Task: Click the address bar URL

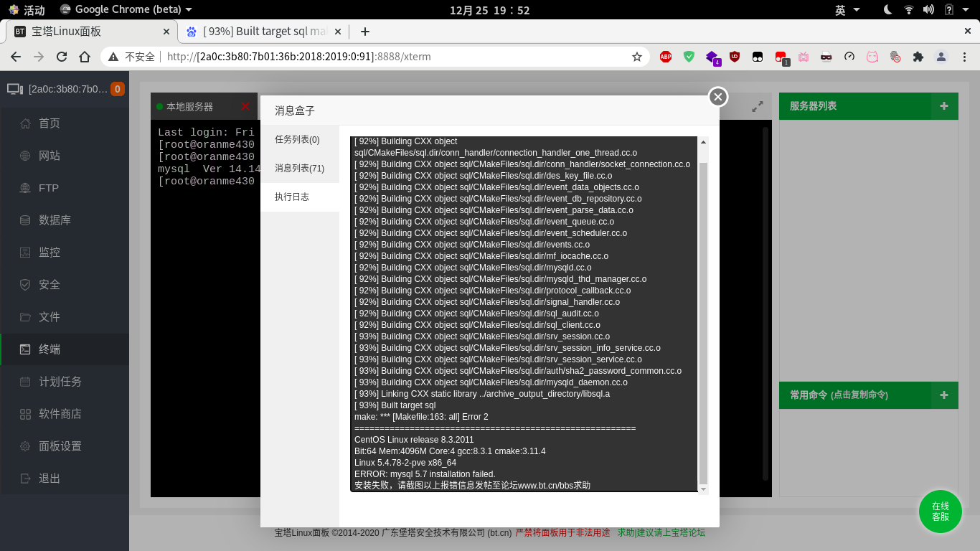Action: click(x=298, y=57)
